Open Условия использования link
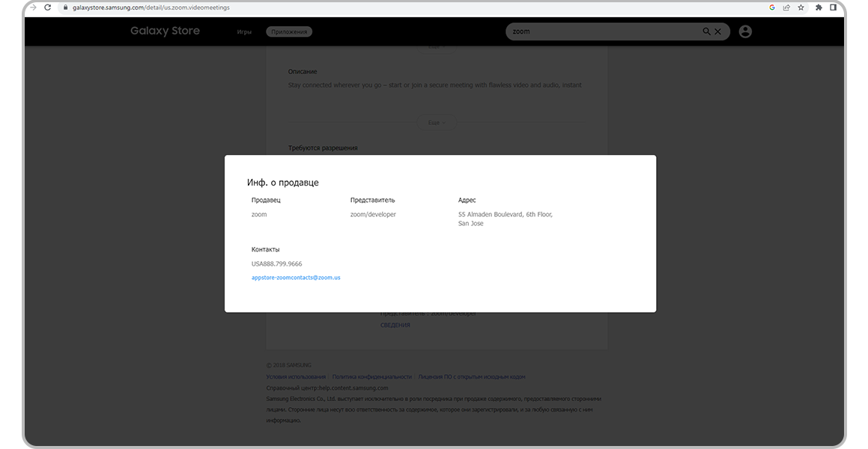 click(x=296, y=376)
